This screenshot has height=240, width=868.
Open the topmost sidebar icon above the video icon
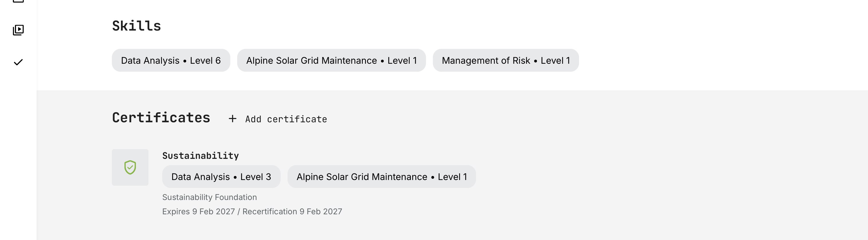pos(18,2)
